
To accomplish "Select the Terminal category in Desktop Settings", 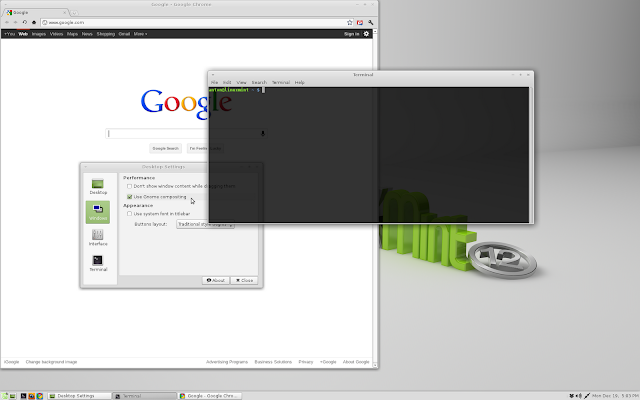I will click(98, 263).
